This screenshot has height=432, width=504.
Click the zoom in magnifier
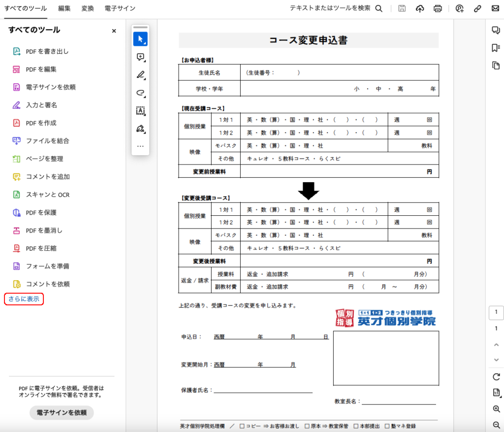[496, 409]
